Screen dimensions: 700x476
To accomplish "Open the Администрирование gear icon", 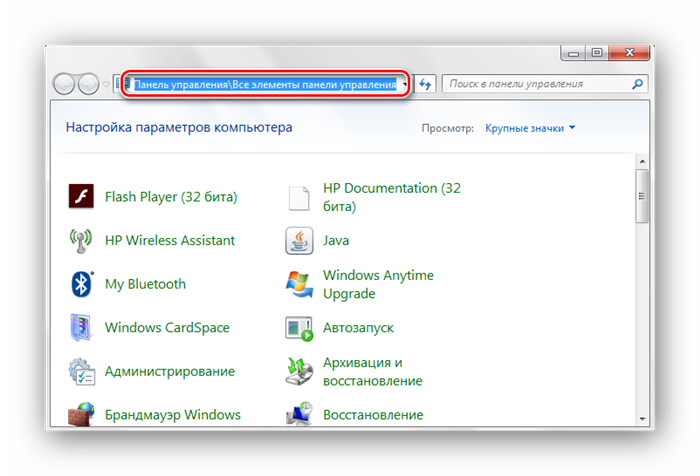I will pyautogui.click(x=81, y=371).
